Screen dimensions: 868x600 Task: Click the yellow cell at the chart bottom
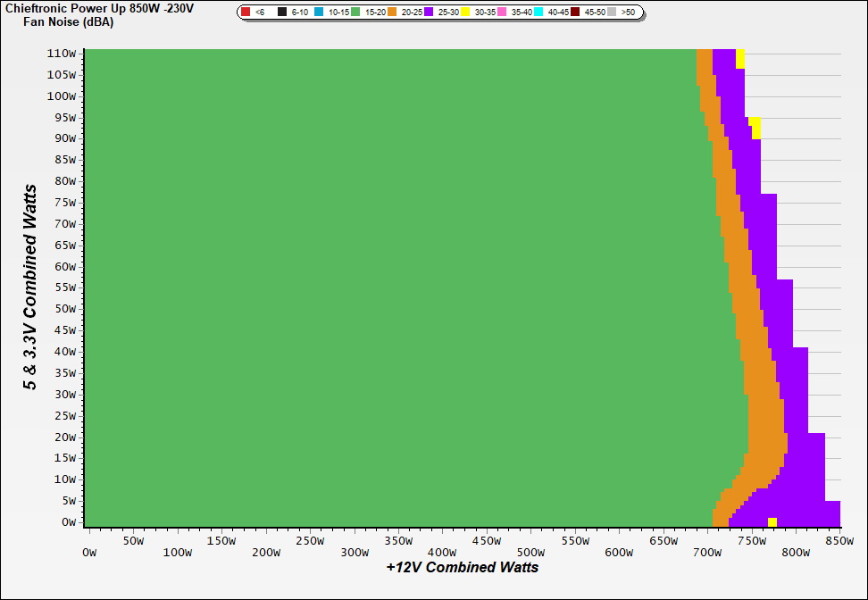[x=772, y=522]
